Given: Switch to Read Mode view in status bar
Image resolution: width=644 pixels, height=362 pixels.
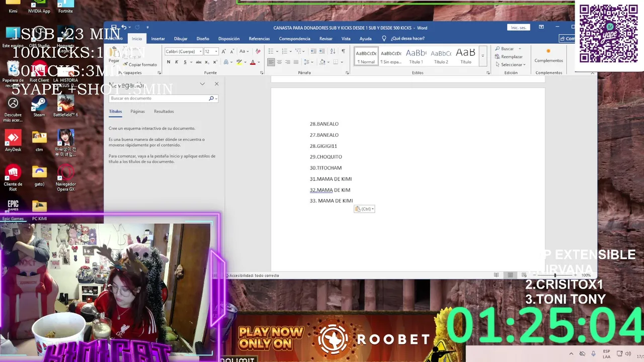Looking at the screenshot, I should coord(497,275).
